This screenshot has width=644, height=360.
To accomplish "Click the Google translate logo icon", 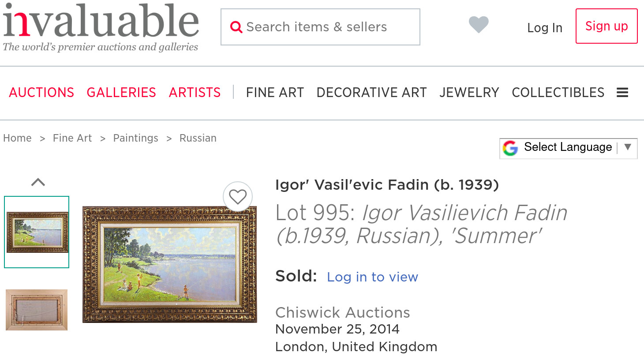I will 510,148.
